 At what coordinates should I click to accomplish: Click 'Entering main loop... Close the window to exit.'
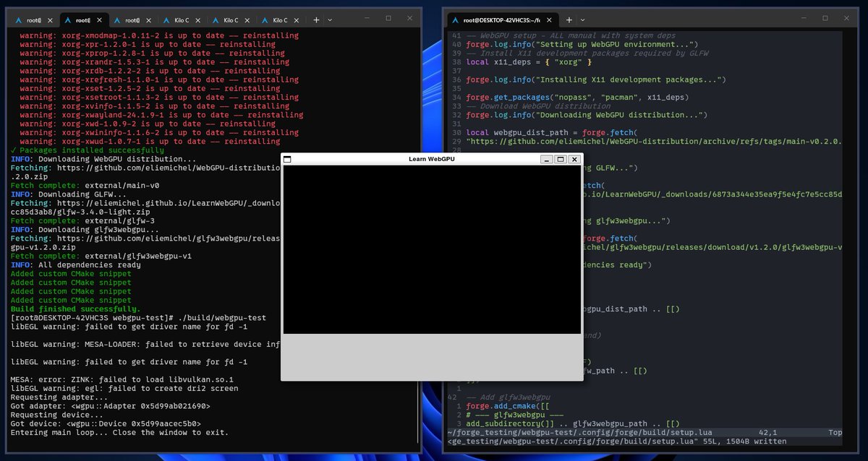(x=119, y=433)
